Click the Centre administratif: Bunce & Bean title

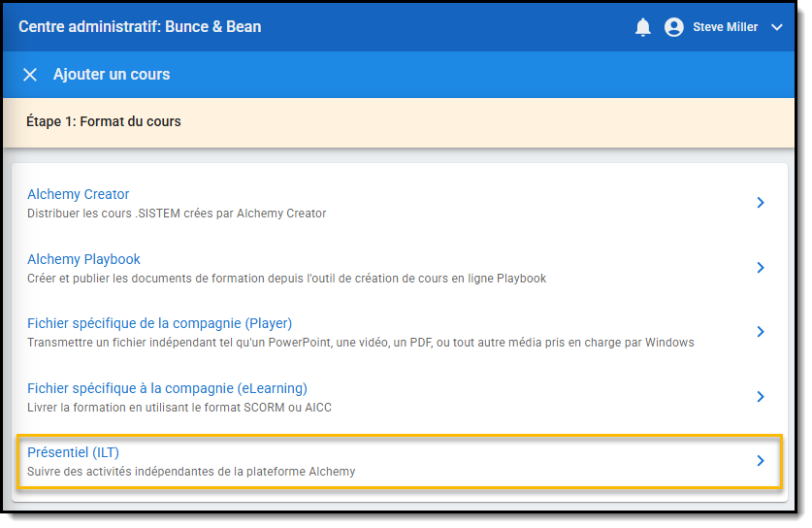pyautogui.click(x=140, y=27)
